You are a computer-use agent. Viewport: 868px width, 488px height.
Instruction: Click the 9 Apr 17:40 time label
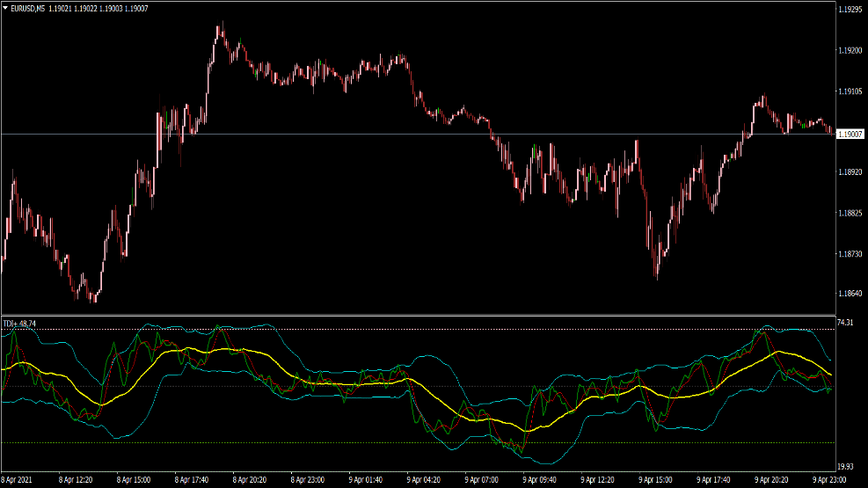[713, 480]
